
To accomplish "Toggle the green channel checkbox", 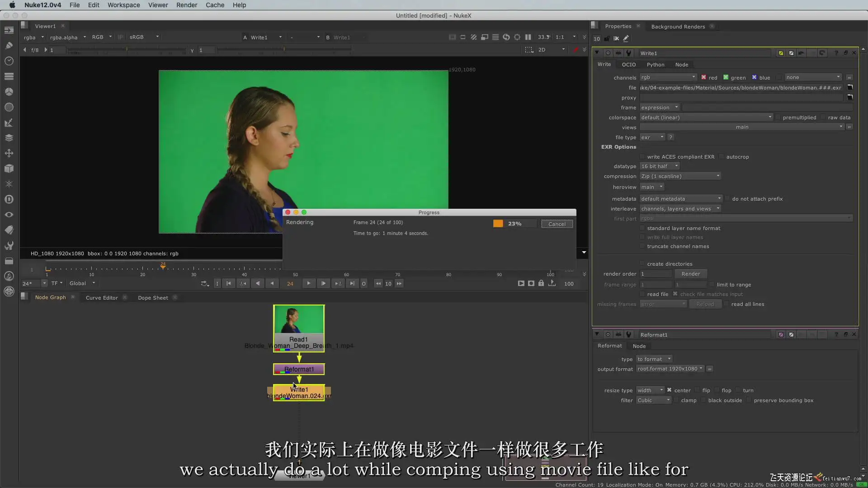I will 726,77.
